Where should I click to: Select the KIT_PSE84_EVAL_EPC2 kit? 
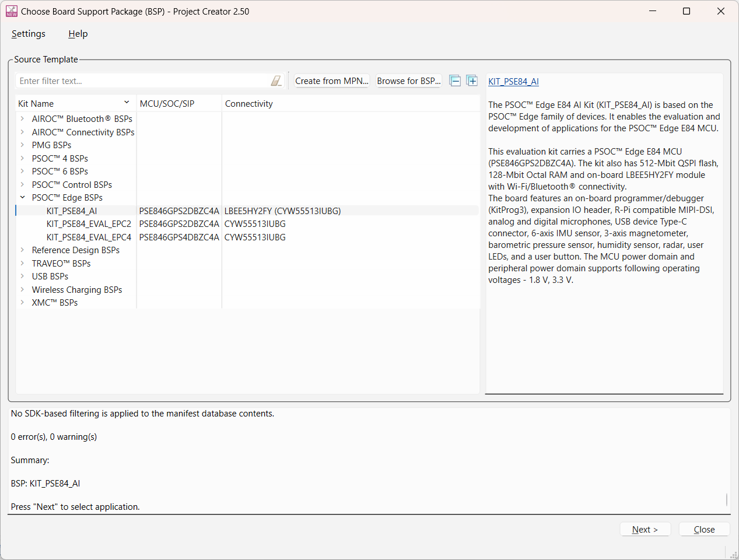point(89,224)
